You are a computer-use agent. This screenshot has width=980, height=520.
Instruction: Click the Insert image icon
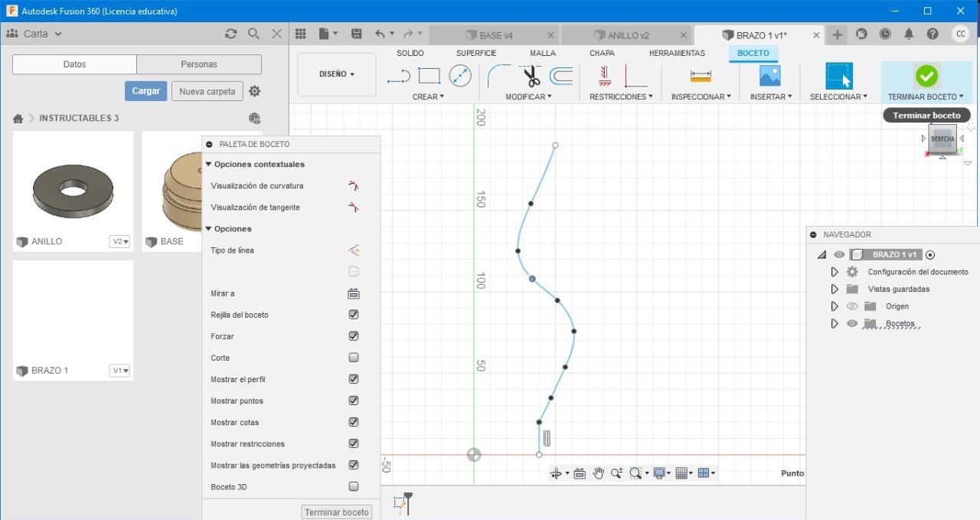(x=769, y=76)
